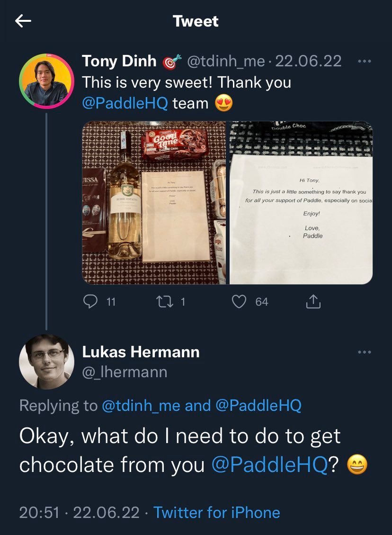The height and width of the screenshot is (535, 392).
Task: Tap the Tony Dinh display name
Action: [x=119, y=61]
